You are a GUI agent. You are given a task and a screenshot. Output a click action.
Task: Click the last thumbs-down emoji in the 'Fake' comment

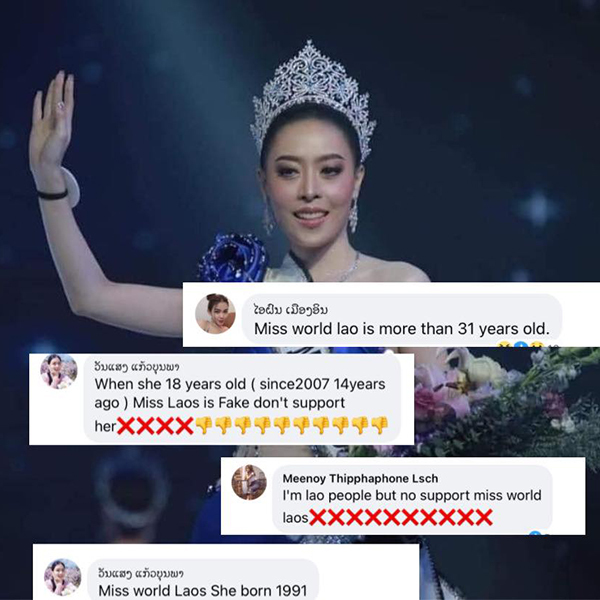(380, 425)
